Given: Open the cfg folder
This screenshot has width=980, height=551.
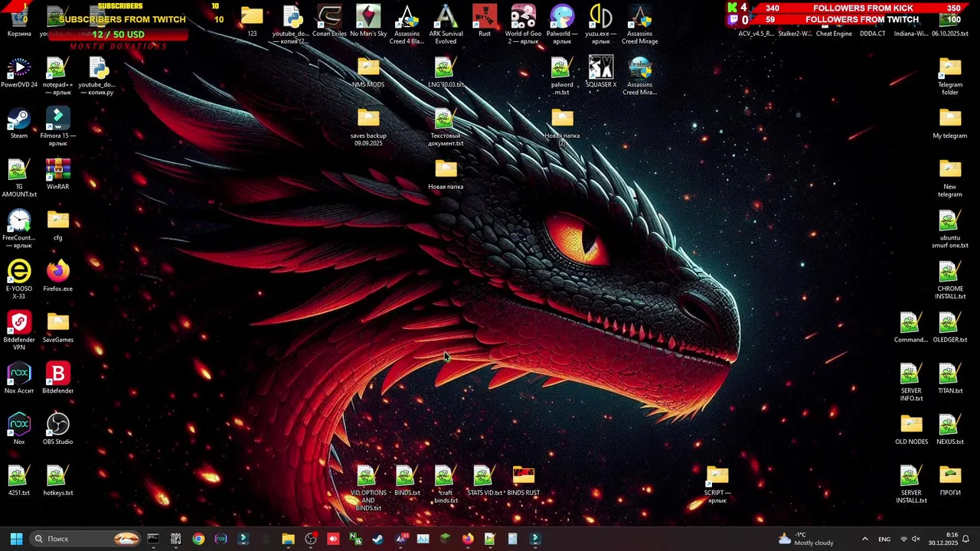Looking at the screenshot, I should [x=58, y=226].
